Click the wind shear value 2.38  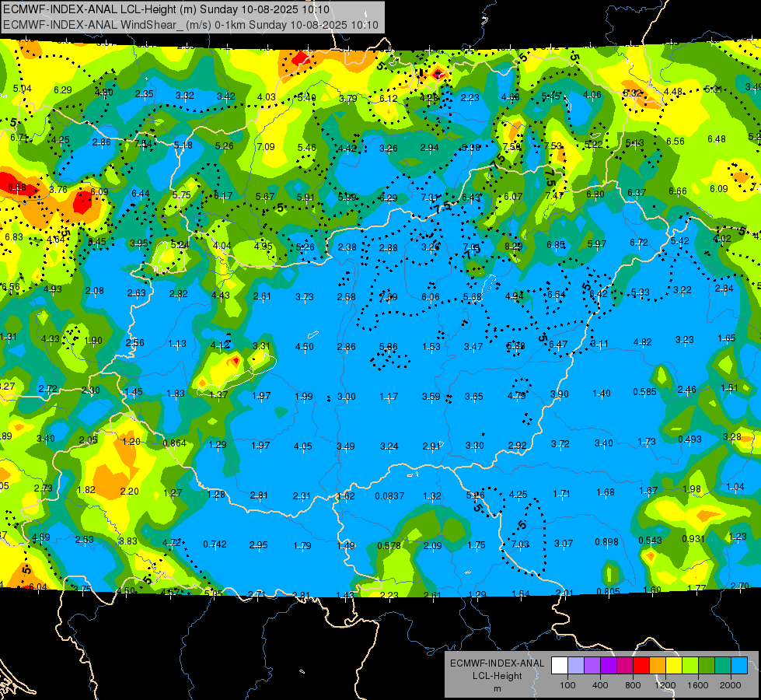click(347, 247)
